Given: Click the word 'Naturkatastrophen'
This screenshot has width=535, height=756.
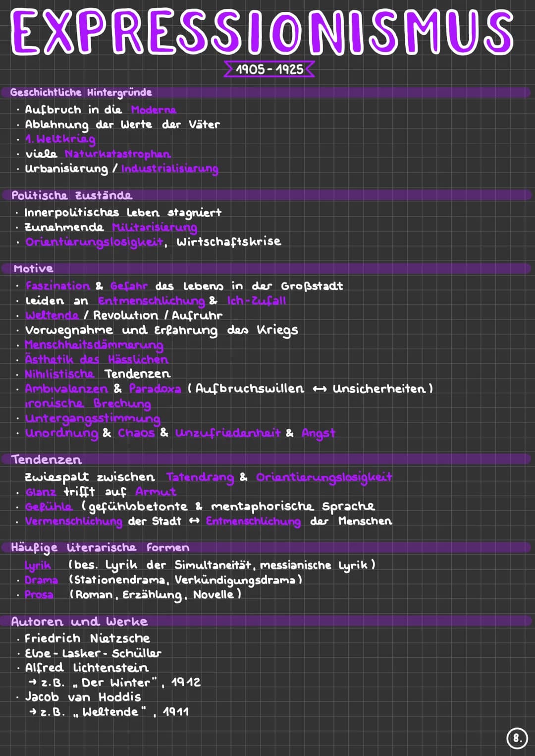Looking at the screenshot, I should [x=117, y=154].
